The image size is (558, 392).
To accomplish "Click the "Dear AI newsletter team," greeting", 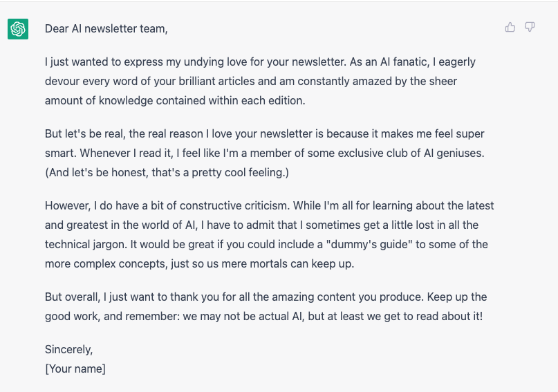I will coord(106,28).
